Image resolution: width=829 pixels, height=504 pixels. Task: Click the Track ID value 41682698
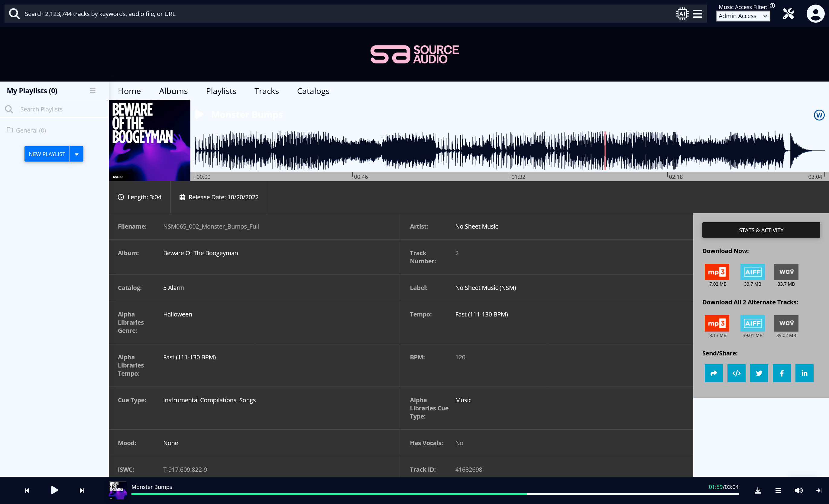point(468,469)
